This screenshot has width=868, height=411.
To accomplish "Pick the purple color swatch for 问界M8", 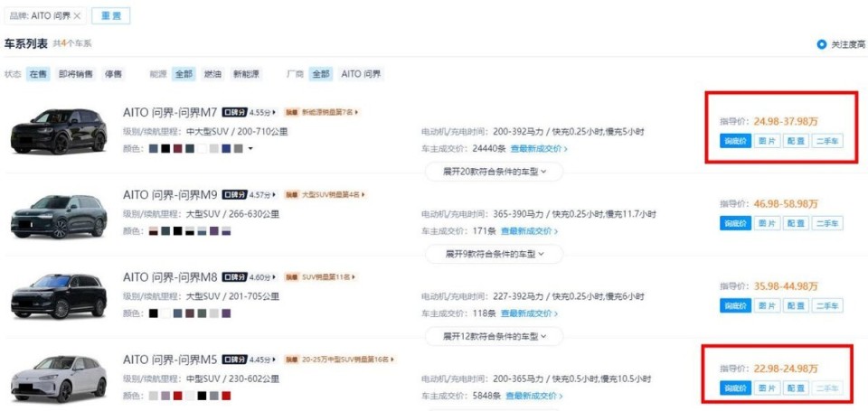I will click(x=226, y=313).
